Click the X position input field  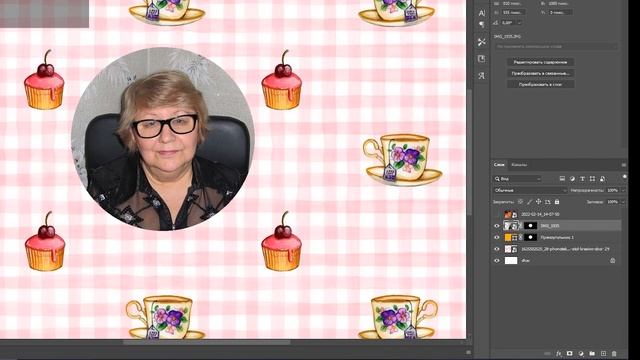tap(513, 12)
